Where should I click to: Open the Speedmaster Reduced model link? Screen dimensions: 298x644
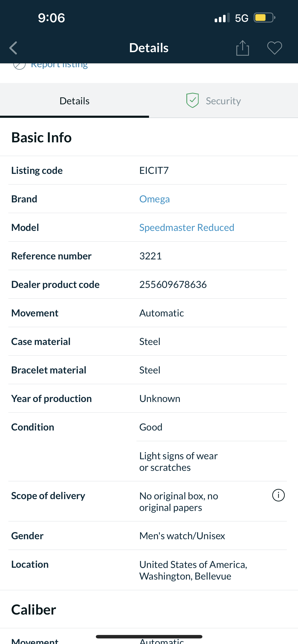187,227
